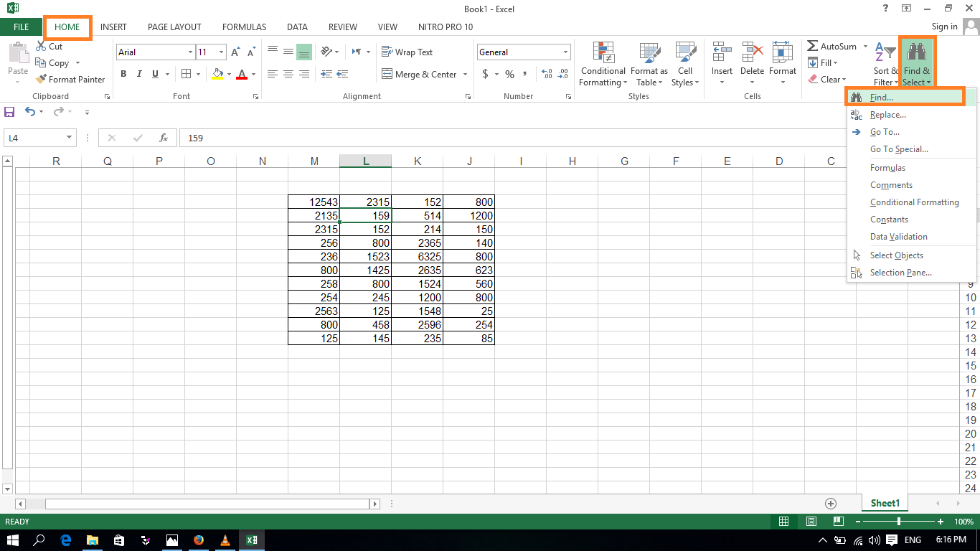Apply Bold formatting
This screenshot has height=551, width=980.
click(x=123, y=74)
